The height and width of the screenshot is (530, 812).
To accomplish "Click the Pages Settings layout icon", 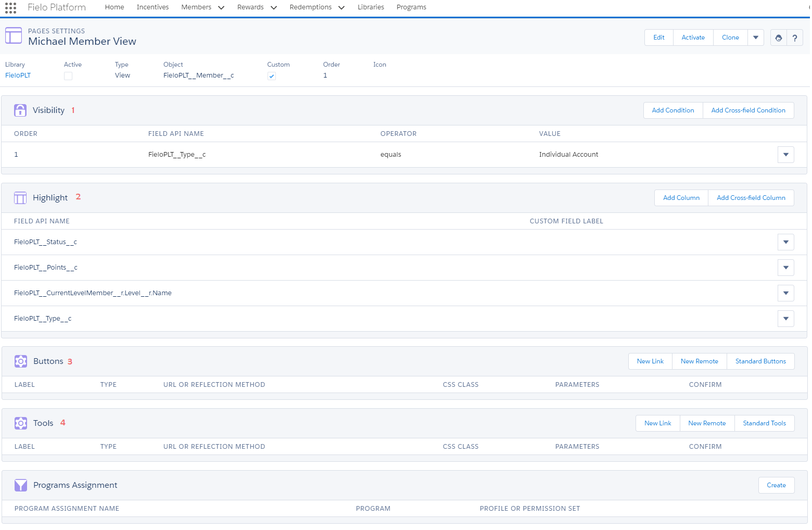I will pyautogui.click(x=14, y=36).
